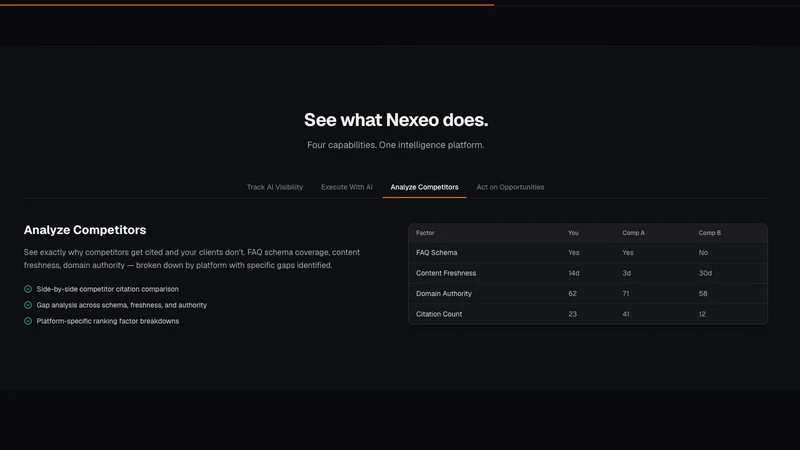800x450 pixels.
Task: Click the checkmark icon beside Gap analysis across schema
Action: coord(28,305)
